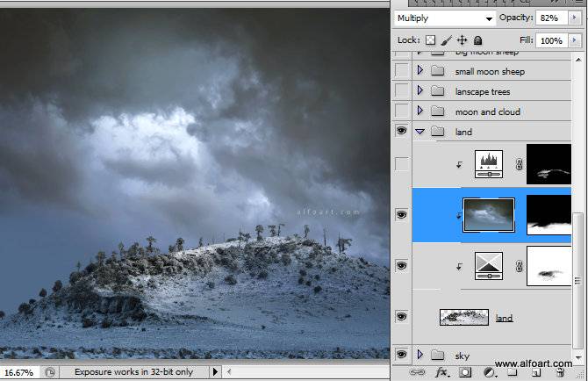Hide the land image layer
The image size is (588, 381).
point(401,317)
